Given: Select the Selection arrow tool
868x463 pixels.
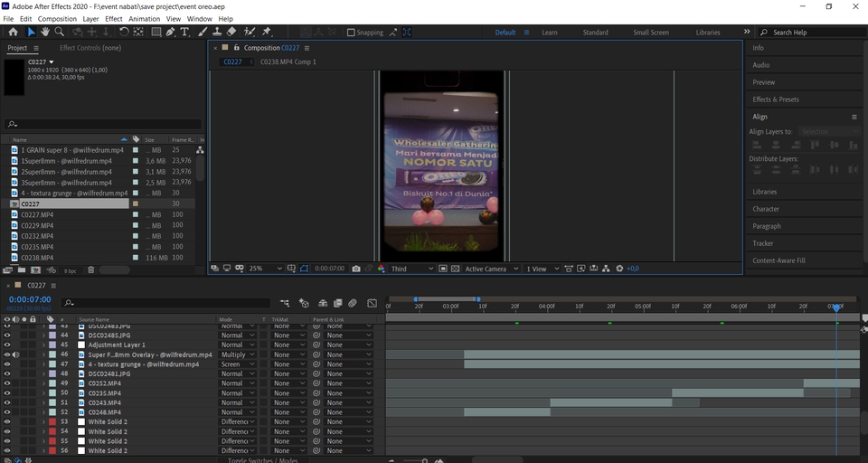Looking at the screenshot, I should click(31, 33).
